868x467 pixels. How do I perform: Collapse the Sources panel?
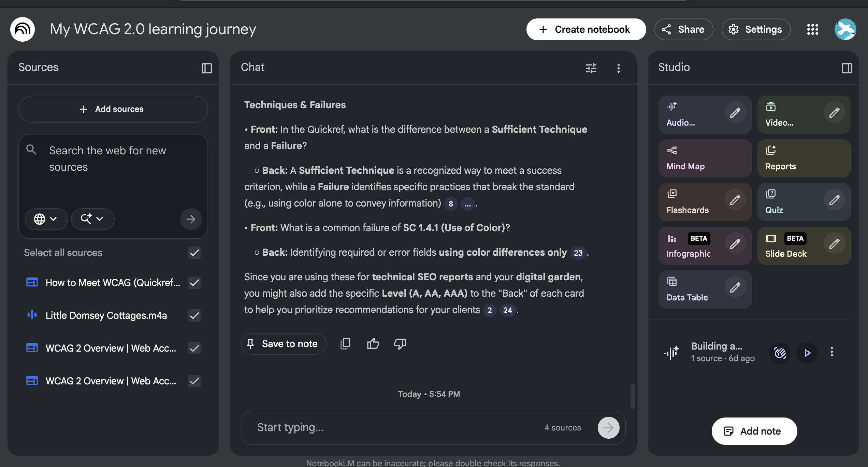point(206,68)
